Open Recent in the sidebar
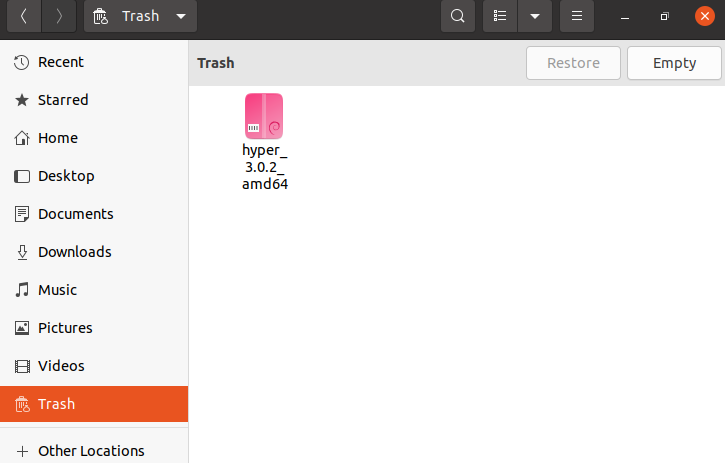This screenshot has width=725, height=463. [x=61, y=62]
